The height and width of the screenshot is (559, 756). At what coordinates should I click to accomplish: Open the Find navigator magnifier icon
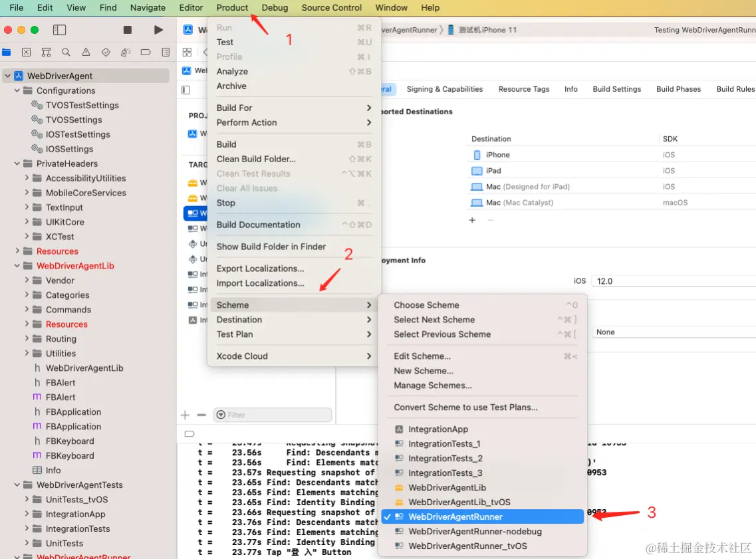click(66, 52)
